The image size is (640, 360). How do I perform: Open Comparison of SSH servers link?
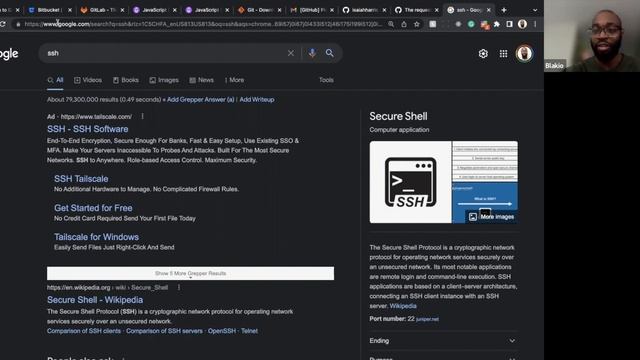[164, 331]
